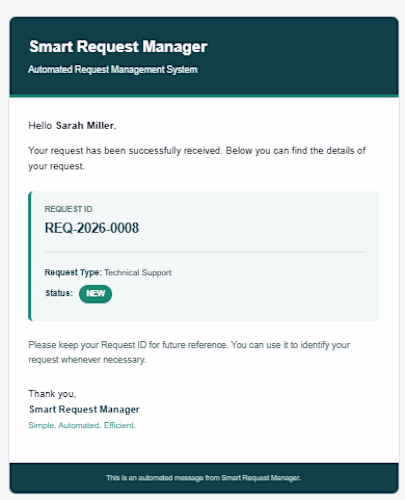
Task: Click the Automated Request Management System subtitle
Action: tap(113, 69)
